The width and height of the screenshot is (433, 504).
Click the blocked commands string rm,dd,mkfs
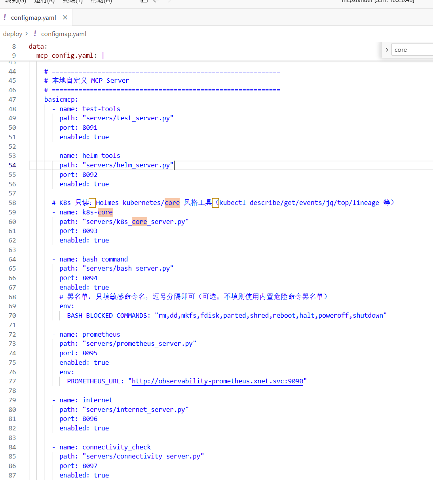271,315
